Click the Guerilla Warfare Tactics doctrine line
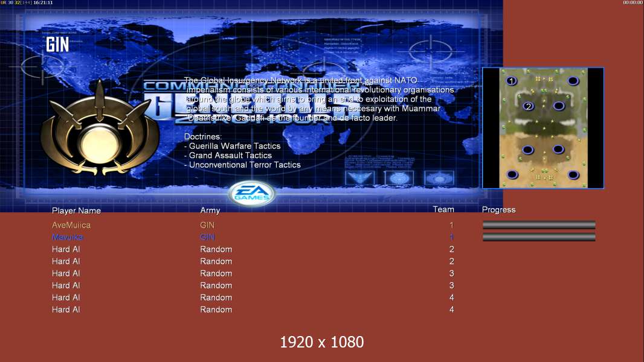 click(x=233, y=146)
